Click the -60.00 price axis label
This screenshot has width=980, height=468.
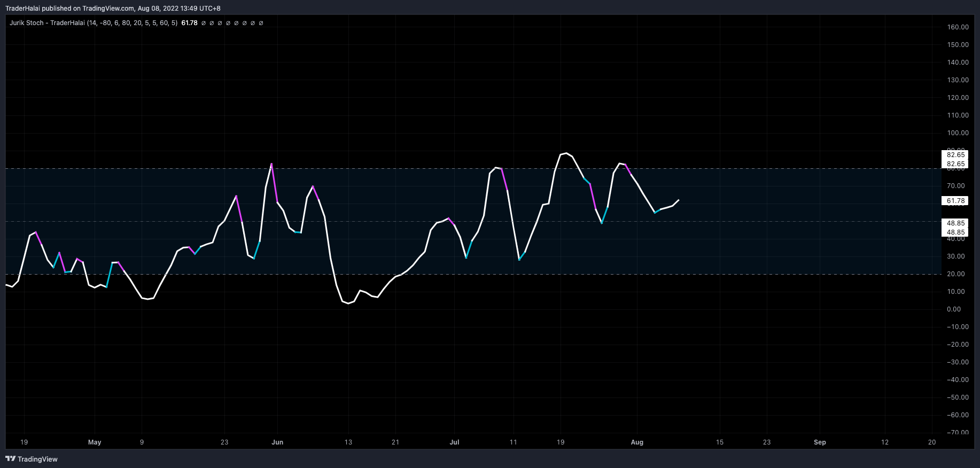(956, 415)
